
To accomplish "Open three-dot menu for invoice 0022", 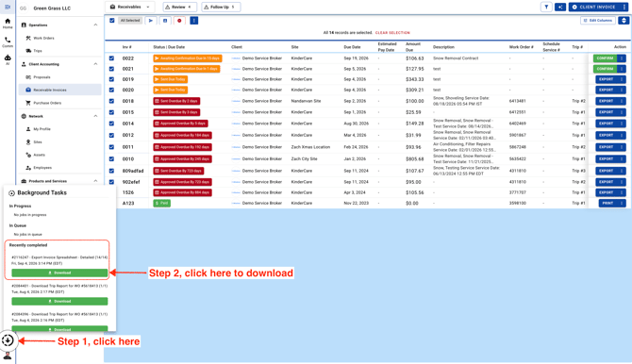I will click(x=622, y=58).
